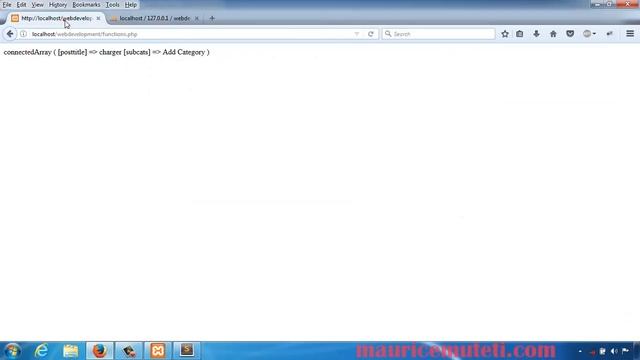Open the taskbar app beside Firefox
The width and height of the screenshot is (640, 360).
tap(129, 351)
